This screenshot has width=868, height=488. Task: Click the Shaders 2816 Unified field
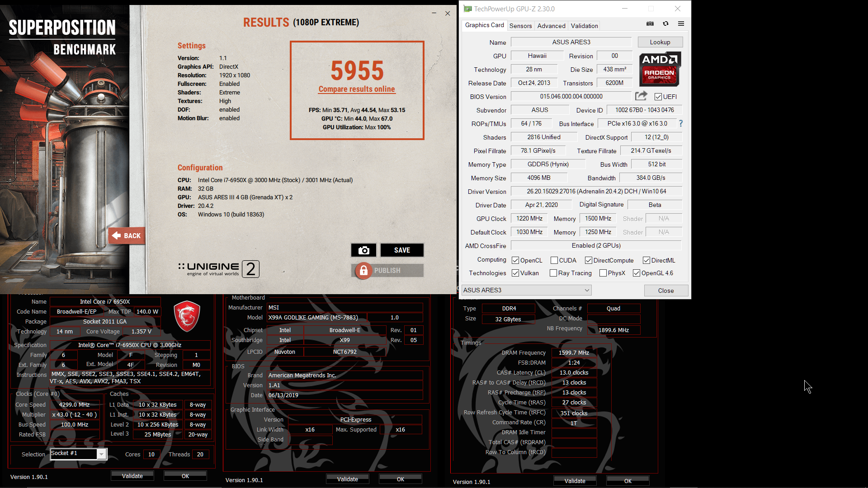544,137
